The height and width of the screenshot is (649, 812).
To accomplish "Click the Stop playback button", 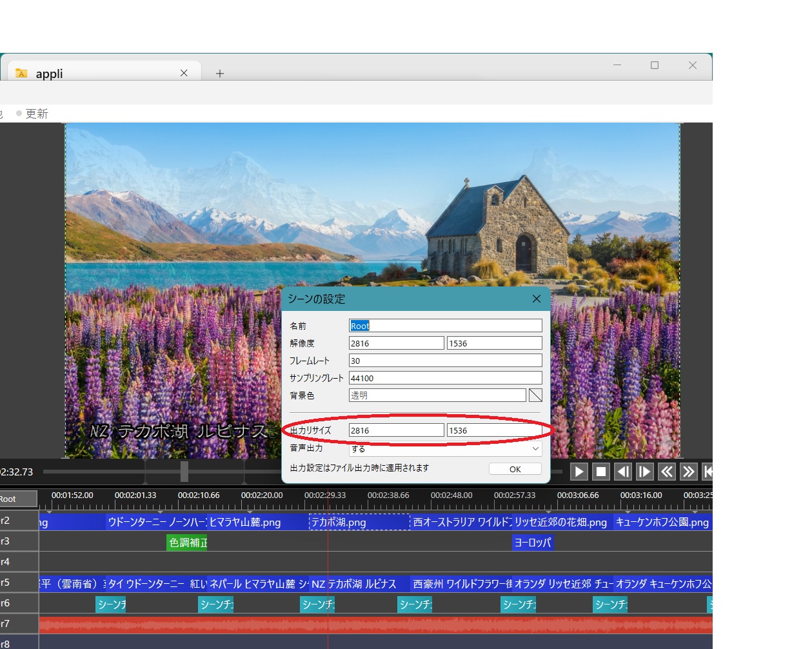I will (x=601, y=472).
